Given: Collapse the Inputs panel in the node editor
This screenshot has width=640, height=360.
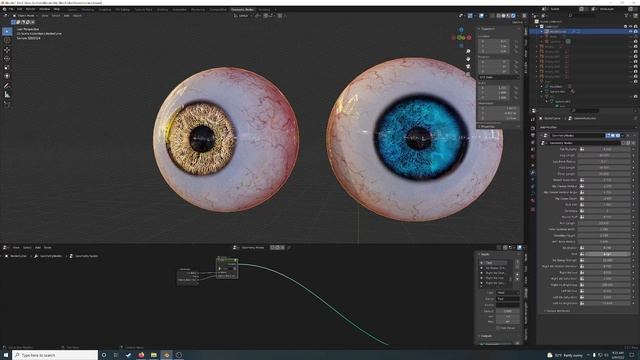Looking at the screenshot, I should point(485,254).
